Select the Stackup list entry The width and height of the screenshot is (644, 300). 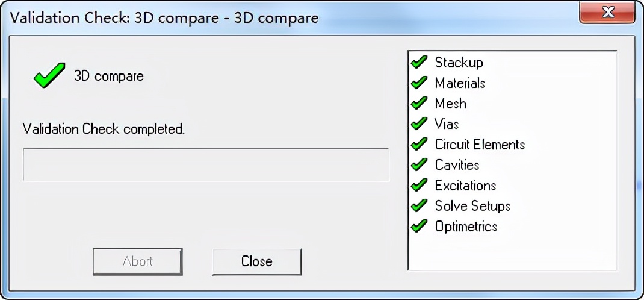click(459, 62)
